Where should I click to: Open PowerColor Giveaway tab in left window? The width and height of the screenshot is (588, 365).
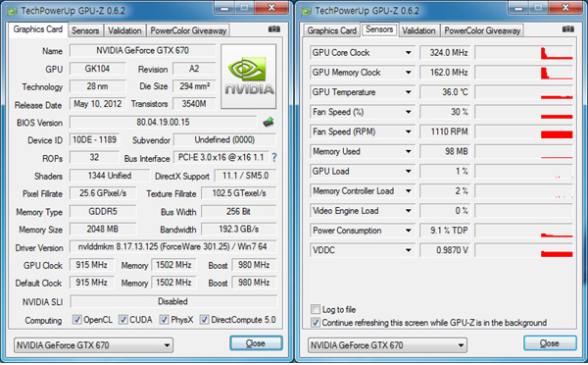pos(188,30)
